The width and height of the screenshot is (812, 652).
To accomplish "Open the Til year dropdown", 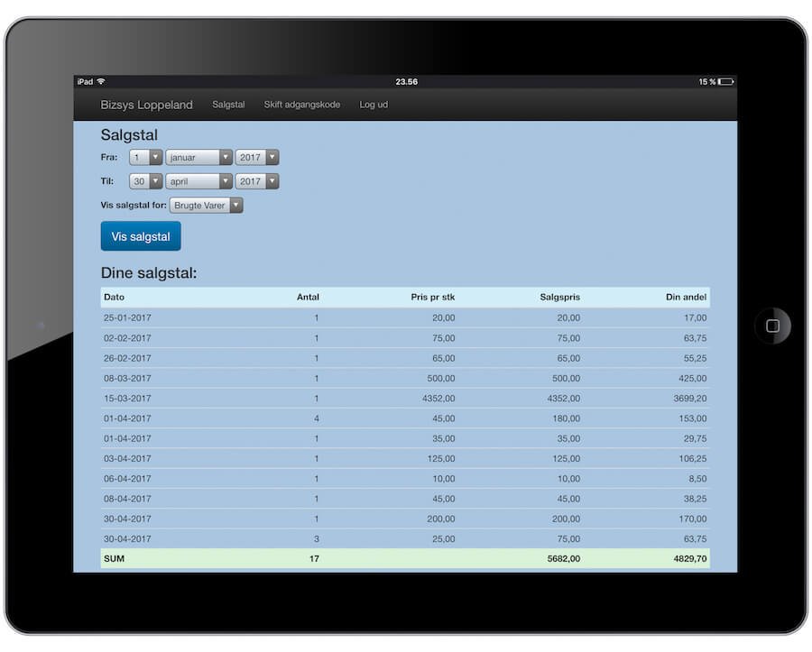I will coord(257,181).
